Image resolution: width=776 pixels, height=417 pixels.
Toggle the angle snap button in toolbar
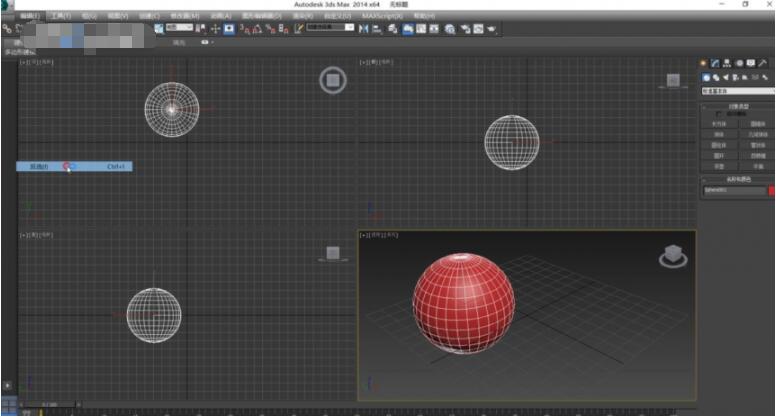[x=259, y=29]
